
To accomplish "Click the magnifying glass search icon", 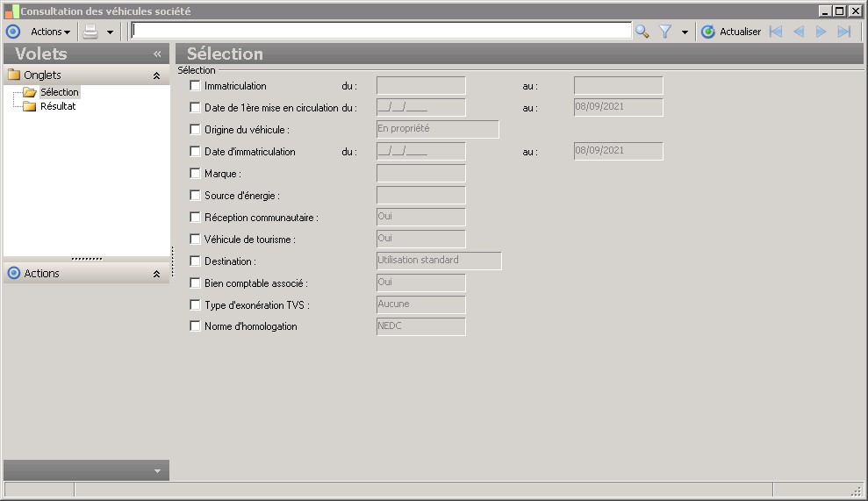I will click(642, 32).
